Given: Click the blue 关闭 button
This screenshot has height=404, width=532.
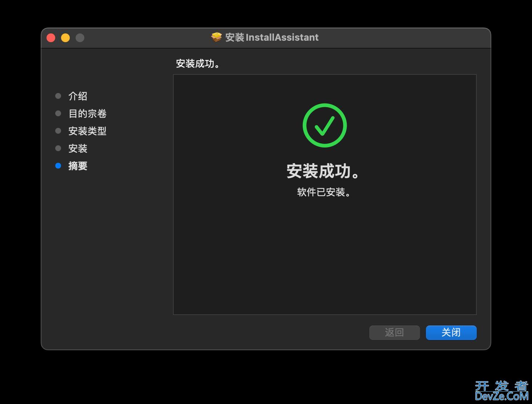Looking at the screenshot, I should [451, 332].
